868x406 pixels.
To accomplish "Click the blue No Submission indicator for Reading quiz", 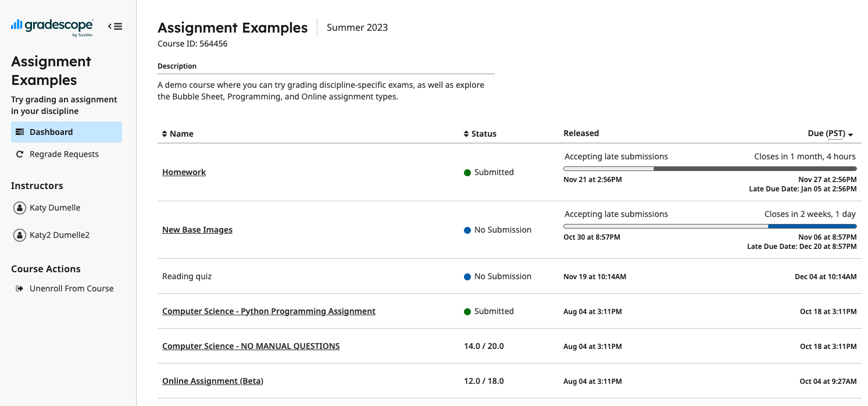I will [468, 276].
